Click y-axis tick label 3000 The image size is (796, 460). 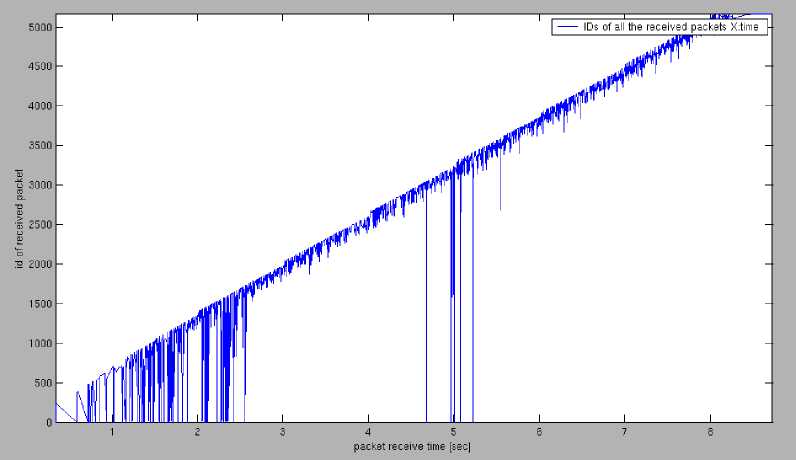pos(40,185)
